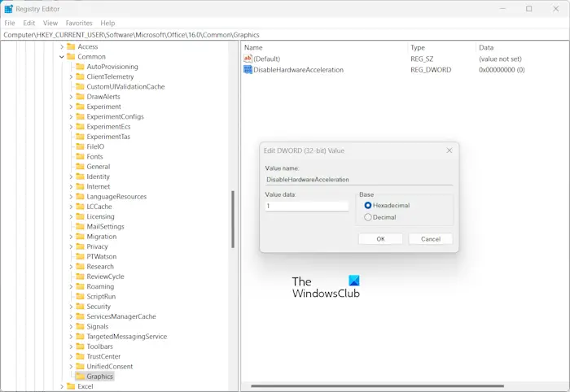The image size is (570, 392).
Task: Select the TargetedMessagingService key
Action: [126, 337]
